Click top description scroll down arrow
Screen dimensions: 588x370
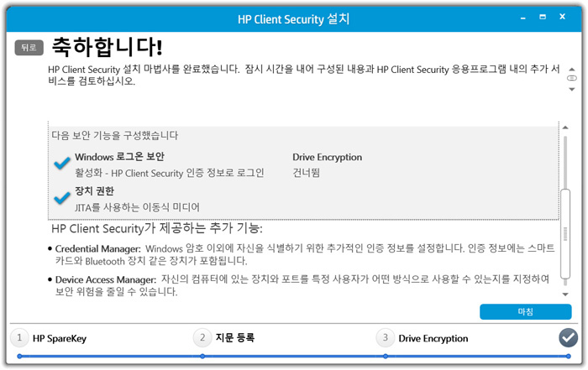pyautogui.click(x=572, y=90)
